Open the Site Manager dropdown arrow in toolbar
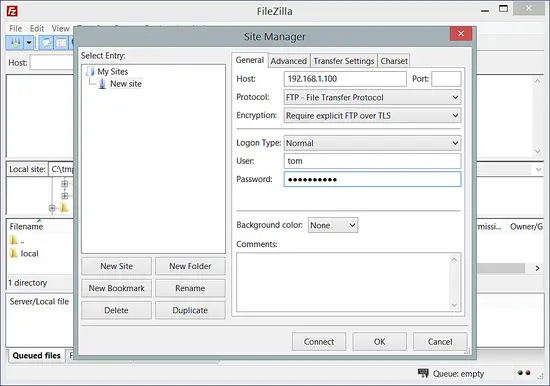 point(29,43)
